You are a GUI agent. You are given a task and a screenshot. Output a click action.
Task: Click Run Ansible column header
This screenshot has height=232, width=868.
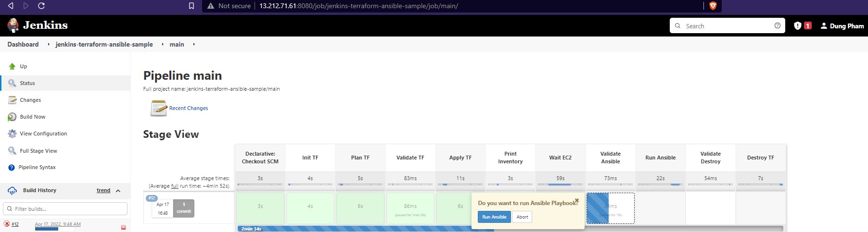pyautogui.click(x=661, y=158)
